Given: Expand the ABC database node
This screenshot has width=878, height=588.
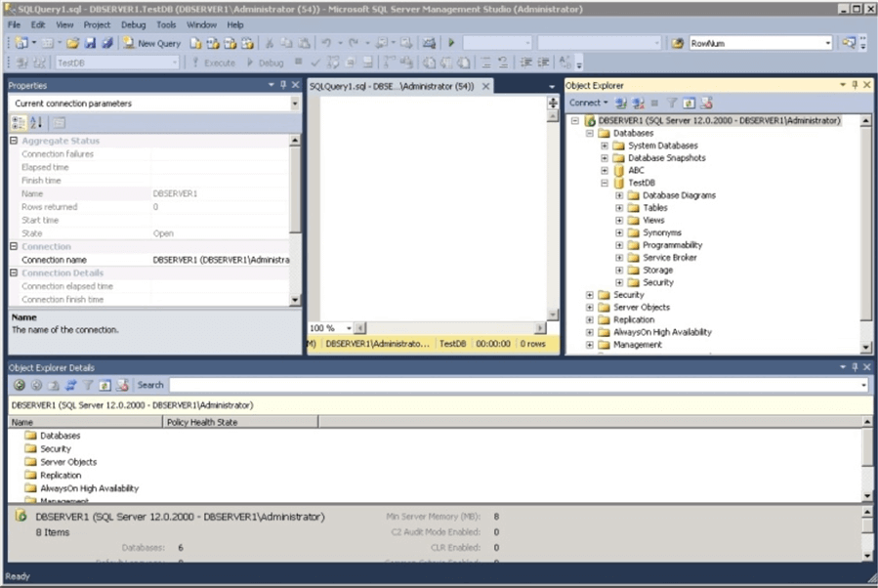Looking at the screenshot, I should pyautogui.click(x=605, y=170).
